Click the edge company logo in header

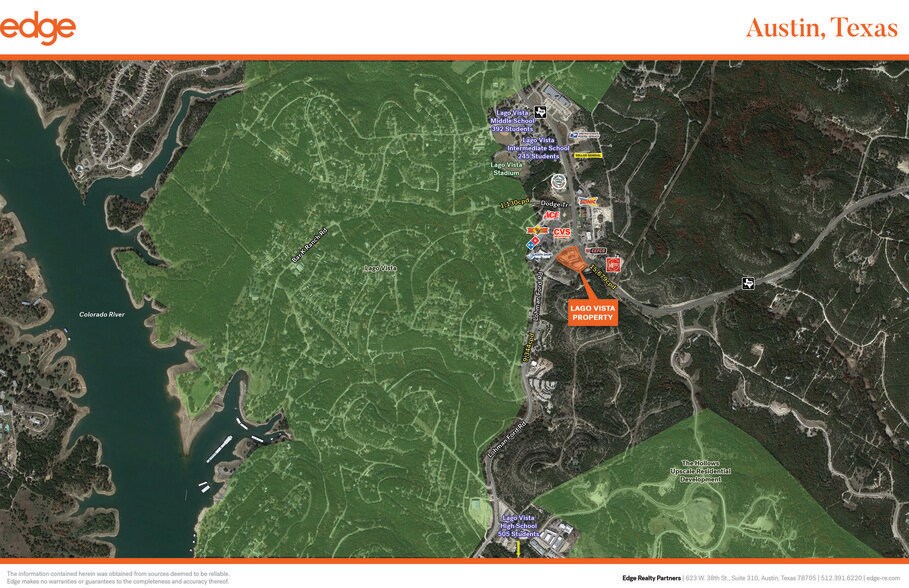[38, 27]
